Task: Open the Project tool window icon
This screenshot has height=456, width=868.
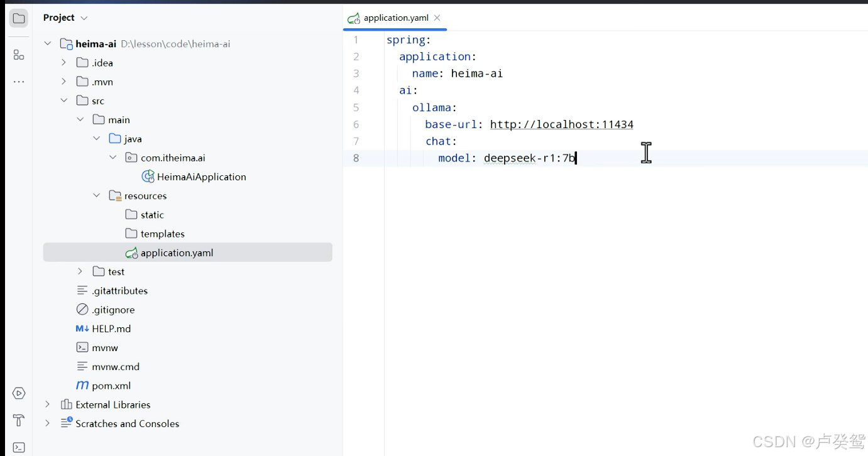Action: (x=19, y=18)
